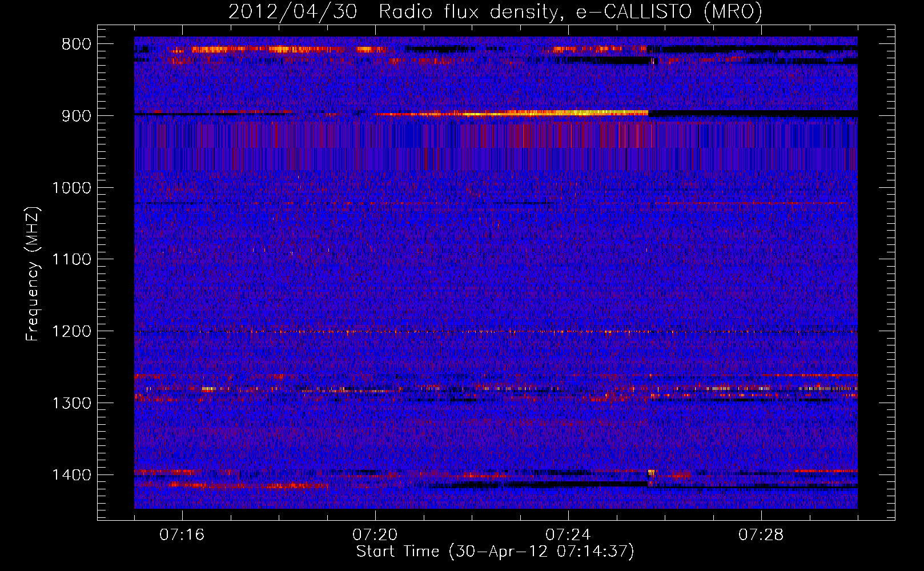Click the 07:28 time axis label
The height and width of the screenshot is (571, 924).
pyautogui.click(x=761, y=535)
